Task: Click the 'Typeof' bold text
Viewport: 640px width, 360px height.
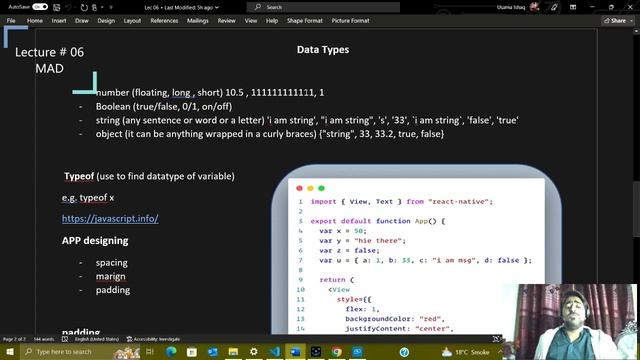Action: pyautogui.click(x=79, y=176)
